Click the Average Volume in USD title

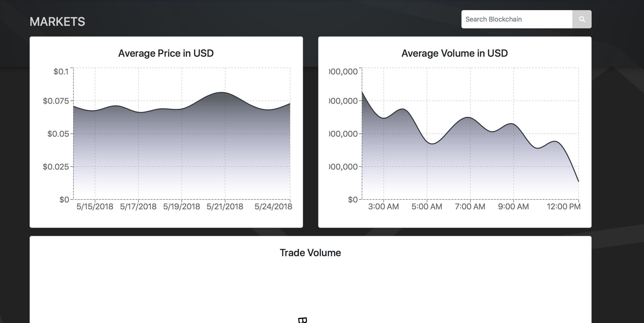[455, 53]
